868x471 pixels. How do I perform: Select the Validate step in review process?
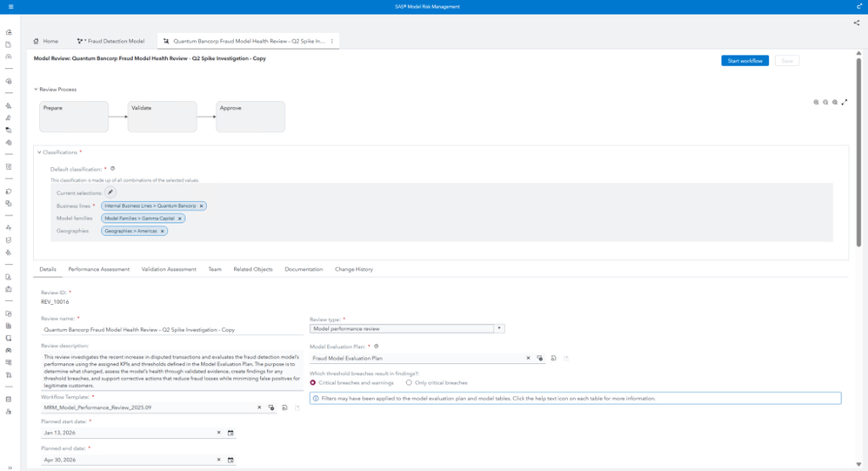(x=162, y=117)
